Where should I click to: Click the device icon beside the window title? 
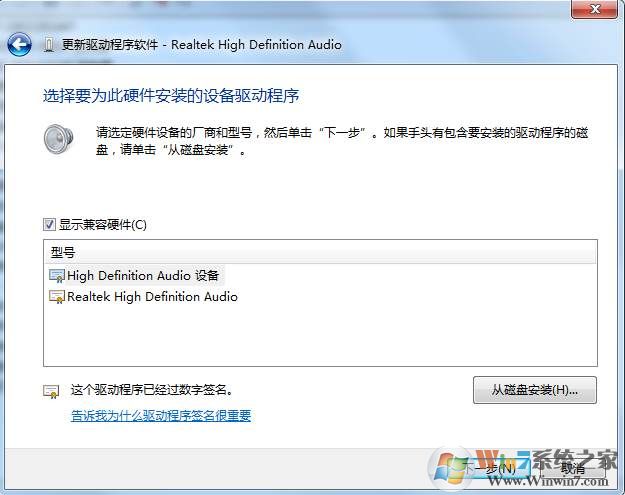pos(49,45)
